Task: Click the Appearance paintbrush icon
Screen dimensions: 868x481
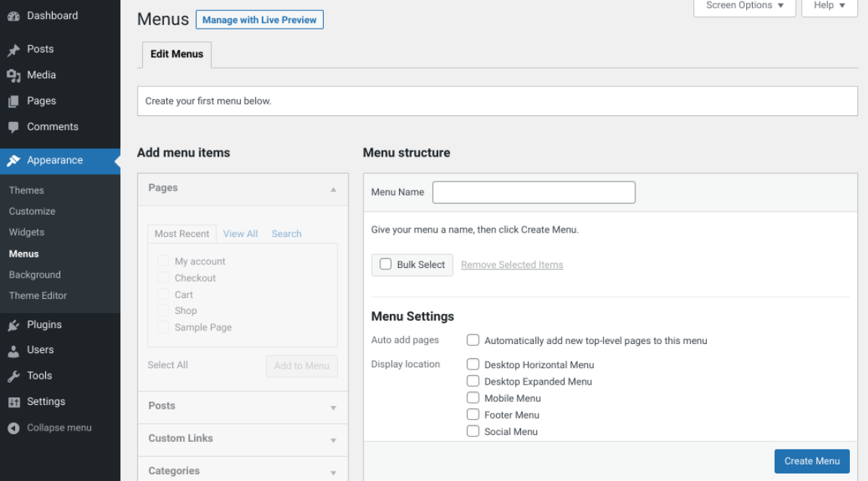Action: (14, 160)
